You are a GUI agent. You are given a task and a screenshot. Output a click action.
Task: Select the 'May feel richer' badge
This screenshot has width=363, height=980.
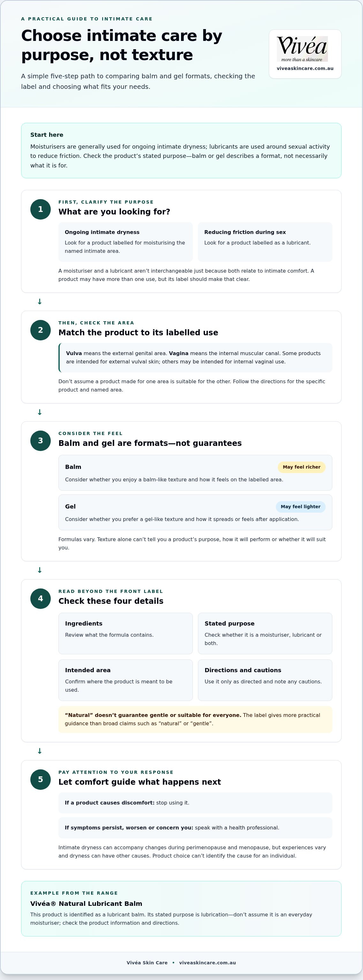[x=301, y=467]
